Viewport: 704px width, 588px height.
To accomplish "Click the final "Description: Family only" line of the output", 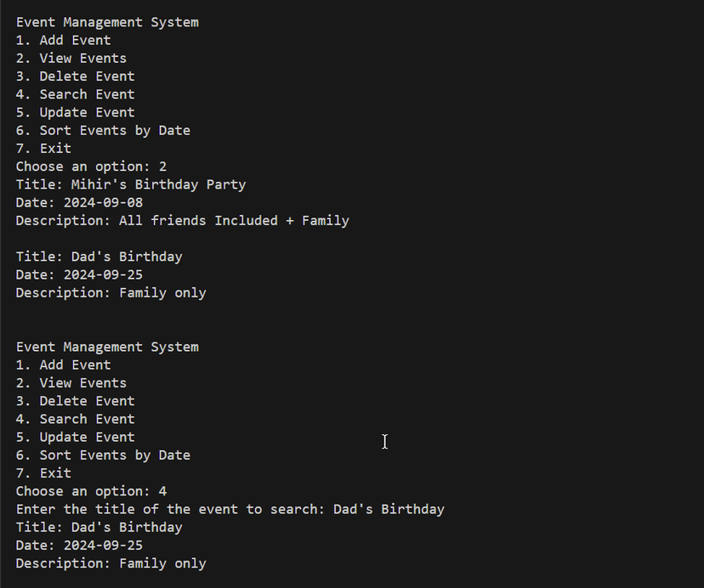I will coord(111,563).
